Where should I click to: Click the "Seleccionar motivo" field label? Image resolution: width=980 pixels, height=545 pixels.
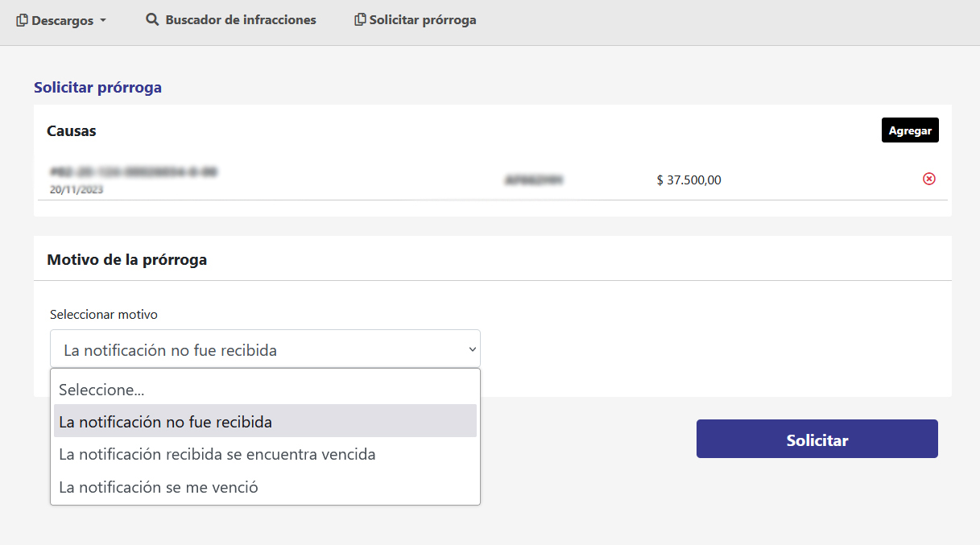pyautogui.click(x=104, y=314)
